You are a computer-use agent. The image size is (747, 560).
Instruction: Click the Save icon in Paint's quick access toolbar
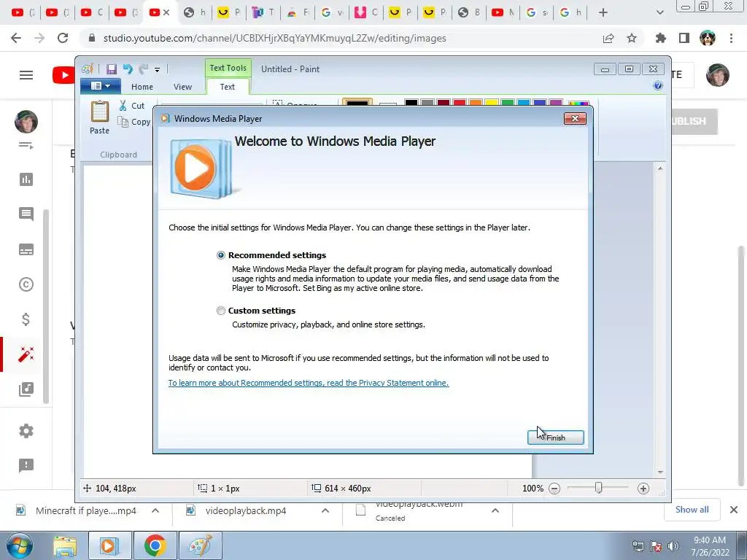tap(111, 69)
